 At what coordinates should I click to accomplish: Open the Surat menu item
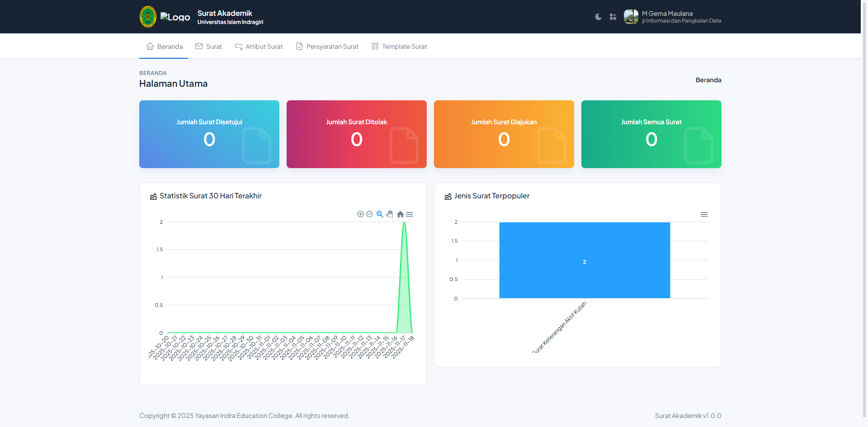[209, 47]
